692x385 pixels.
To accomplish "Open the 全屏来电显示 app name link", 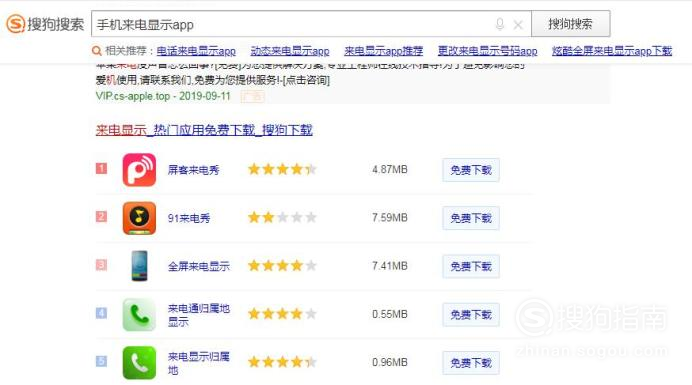I will (199, 266).
